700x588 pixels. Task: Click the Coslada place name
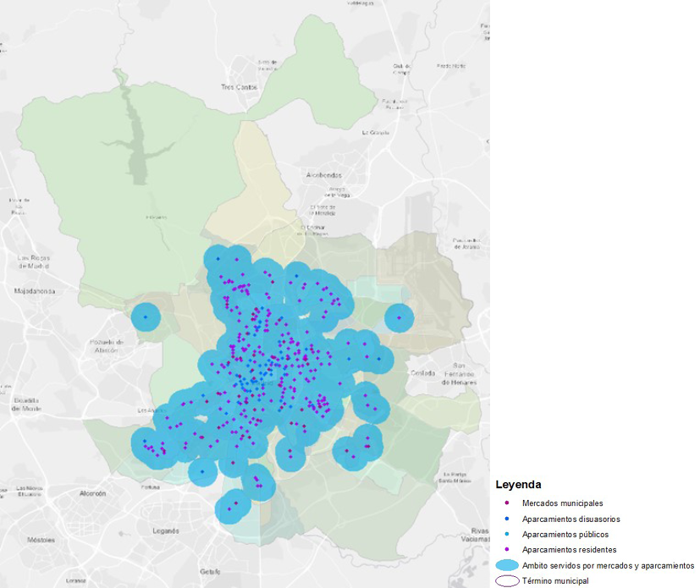(x=422, y=373)
